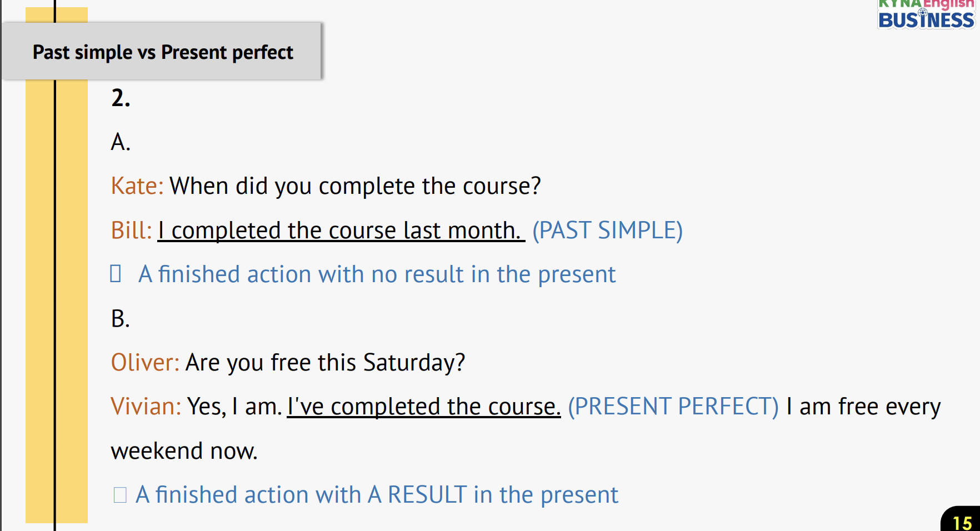This screenshot has height=531, width=980.
Task: Click the bold exercise number "2."
Action: pos(121,98)
